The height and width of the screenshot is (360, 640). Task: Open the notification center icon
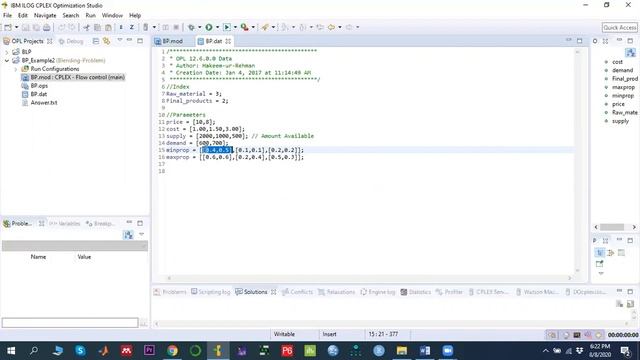(x=625, y=351)
